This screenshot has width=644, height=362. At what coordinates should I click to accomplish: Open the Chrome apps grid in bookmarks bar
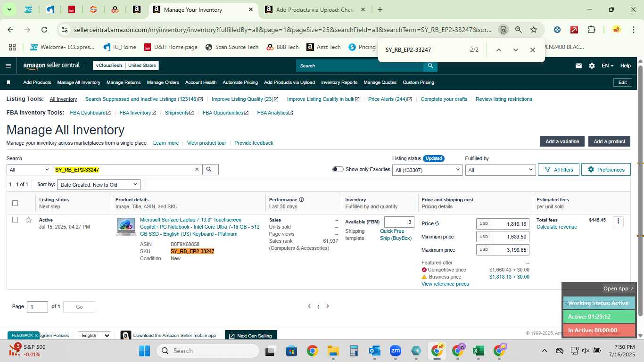click(12, 47)
